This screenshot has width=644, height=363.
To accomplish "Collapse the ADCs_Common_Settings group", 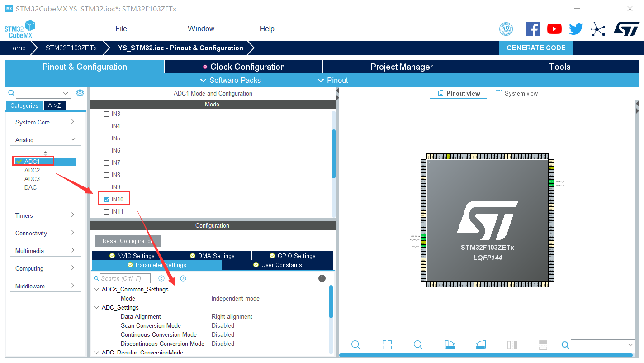I will click(x=96, y=289).
